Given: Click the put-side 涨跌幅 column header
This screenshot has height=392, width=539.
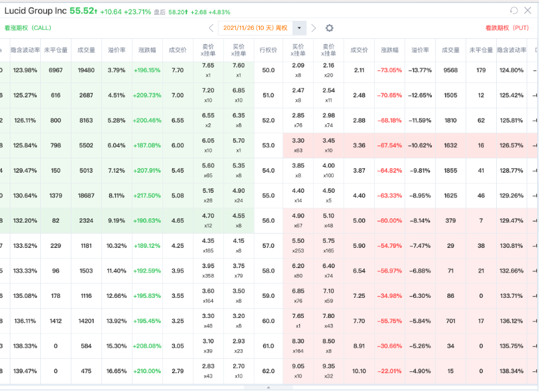Looking at the screenshot, I should coord(390,50).
